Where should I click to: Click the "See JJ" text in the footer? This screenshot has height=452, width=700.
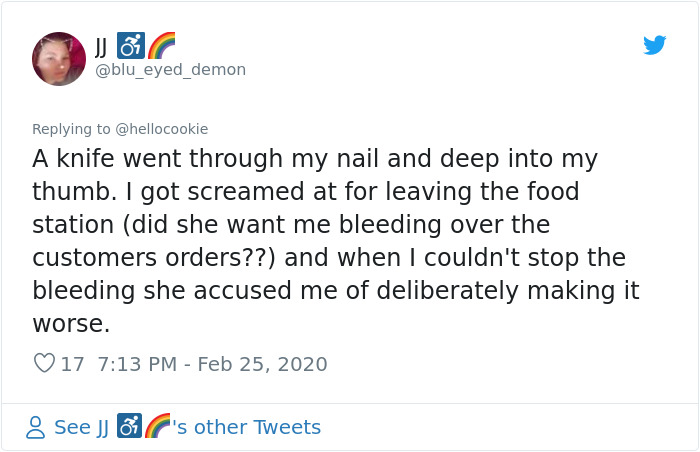(x=81, y=428)
